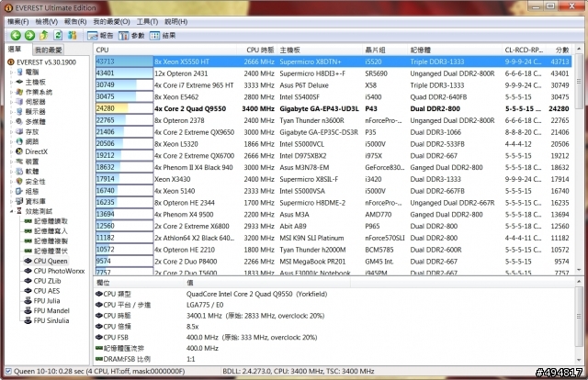Select the CPU PhotoWorxx benchmark

[x=54, y=271]
